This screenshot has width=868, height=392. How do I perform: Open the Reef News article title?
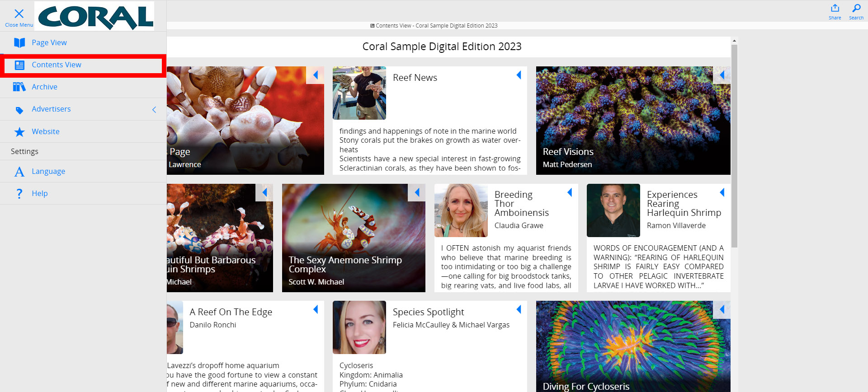coord(415,78)
